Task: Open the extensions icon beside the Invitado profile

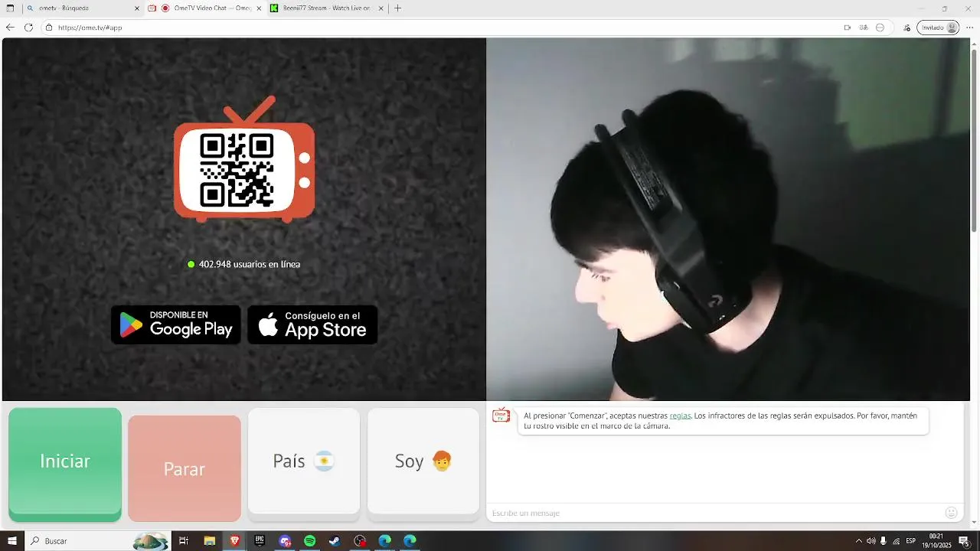Action: point(907,28)
